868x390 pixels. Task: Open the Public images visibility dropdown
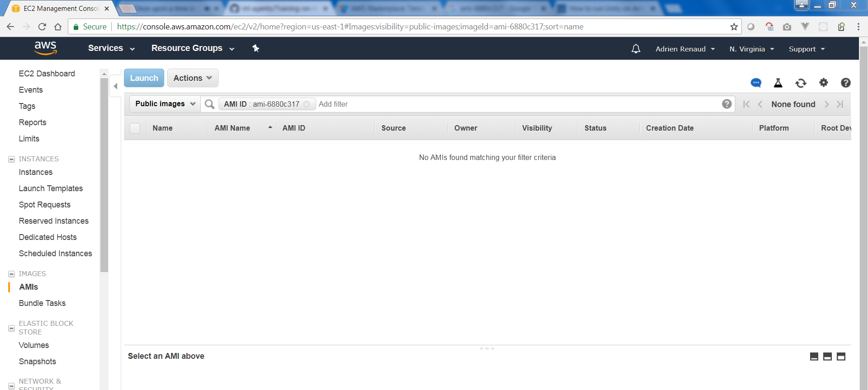point(165,104)
